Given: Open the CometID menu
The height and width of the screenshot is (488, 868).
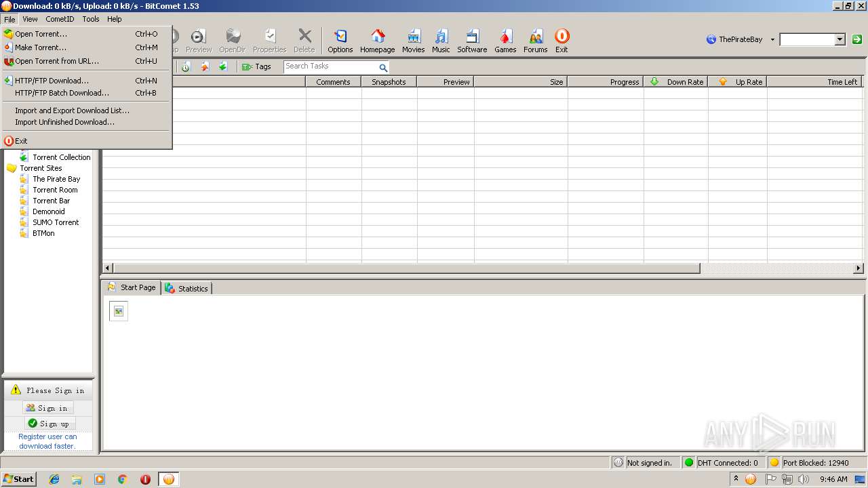Looking at the screenshot, I should (60, 19).
